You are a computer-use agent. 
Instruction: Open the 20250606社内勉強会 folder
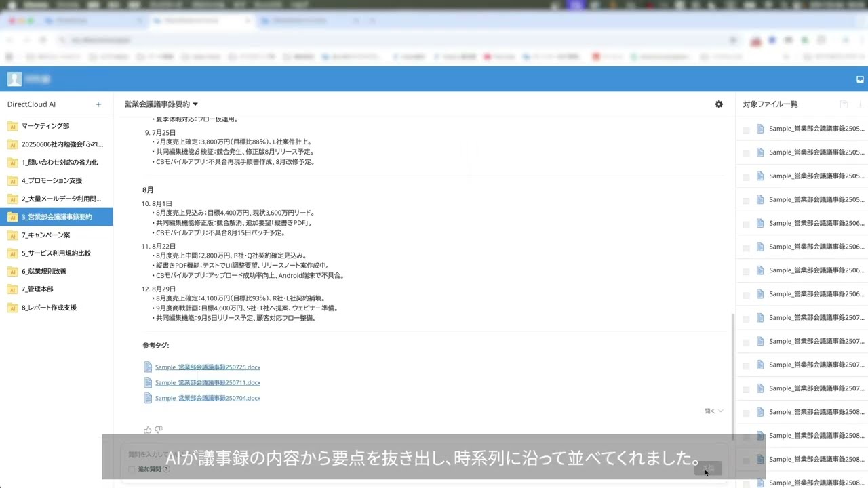click(x=56, y=144)
